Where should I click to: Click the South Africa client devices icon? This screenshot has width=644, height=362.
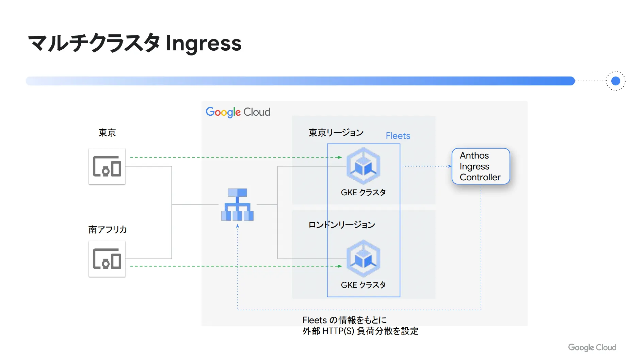107,259
